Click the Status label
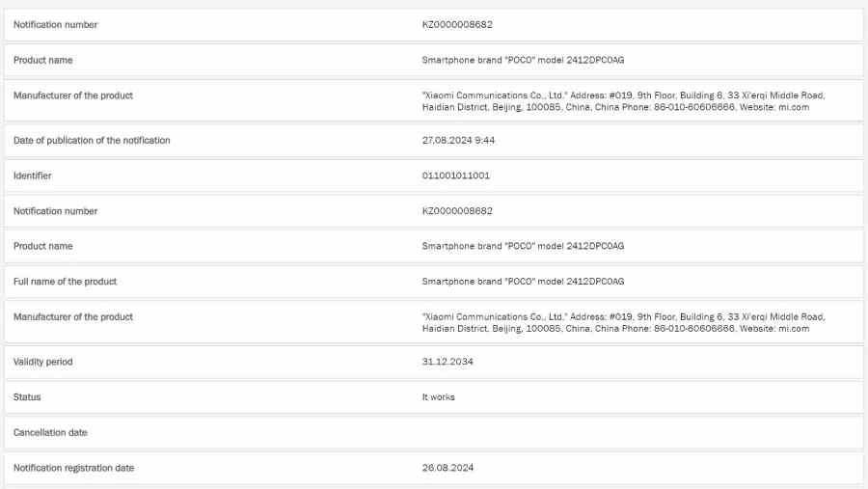868x489 pixels. coord(27,397)
